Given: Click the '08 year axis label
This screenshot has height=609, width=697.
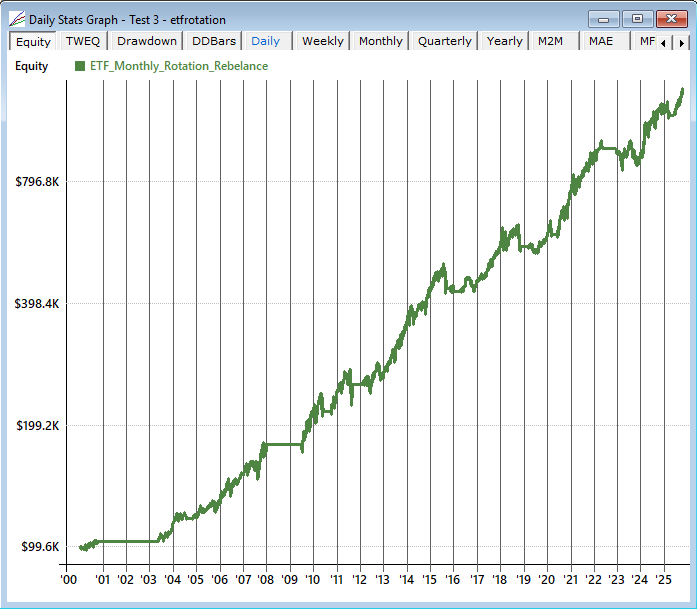Looking at the screenshot, I should coord(265,580).
